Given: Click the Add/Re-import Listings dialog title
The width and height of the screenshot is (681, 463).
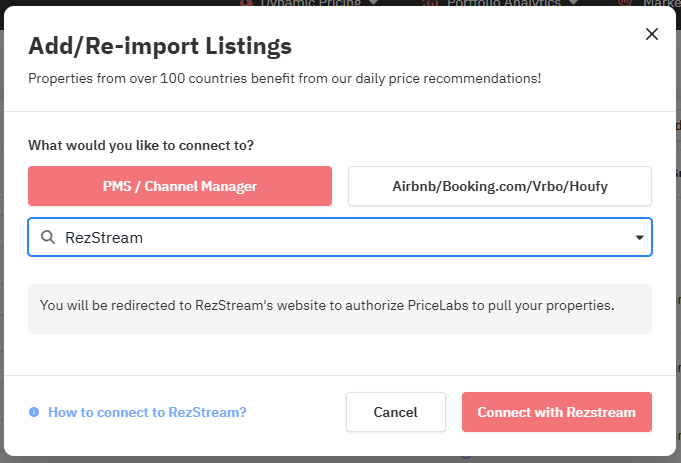Looking at the screenshot, I should click(160, 46).
